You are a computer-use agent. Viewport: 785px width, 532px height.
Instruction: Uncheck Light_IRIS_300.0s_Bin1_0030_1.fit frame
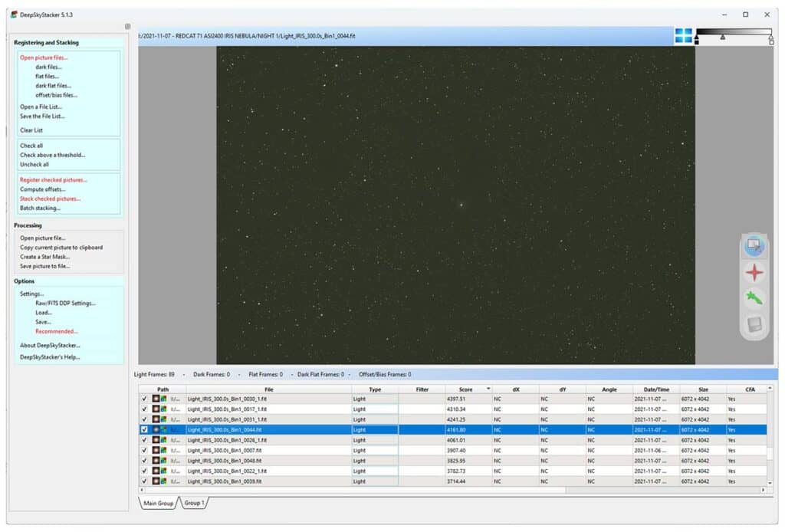coord(145,399)
